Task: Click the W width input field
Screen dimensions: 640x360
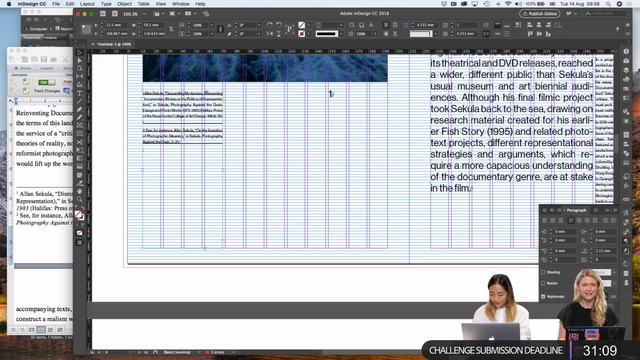Action: click(153, 25)
